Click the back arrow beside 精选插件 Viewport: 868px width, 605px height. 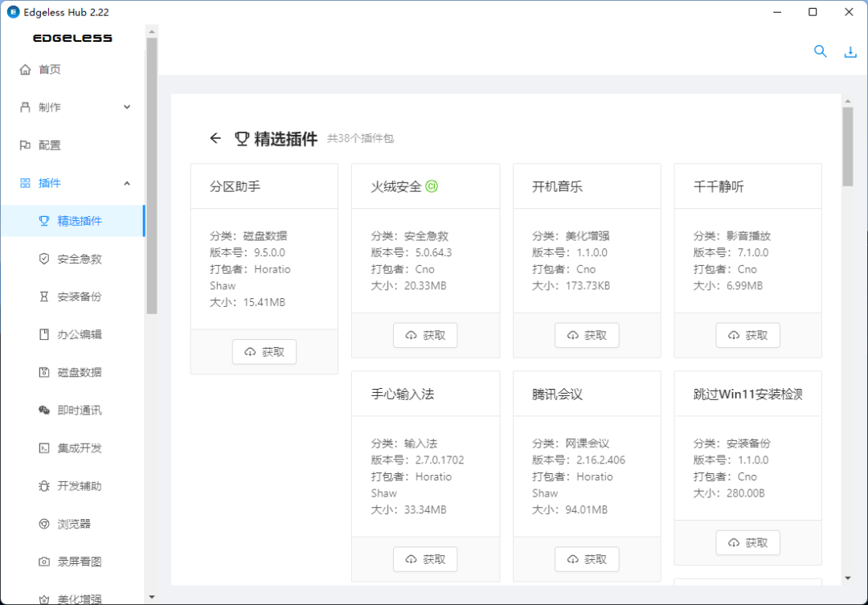215,138
